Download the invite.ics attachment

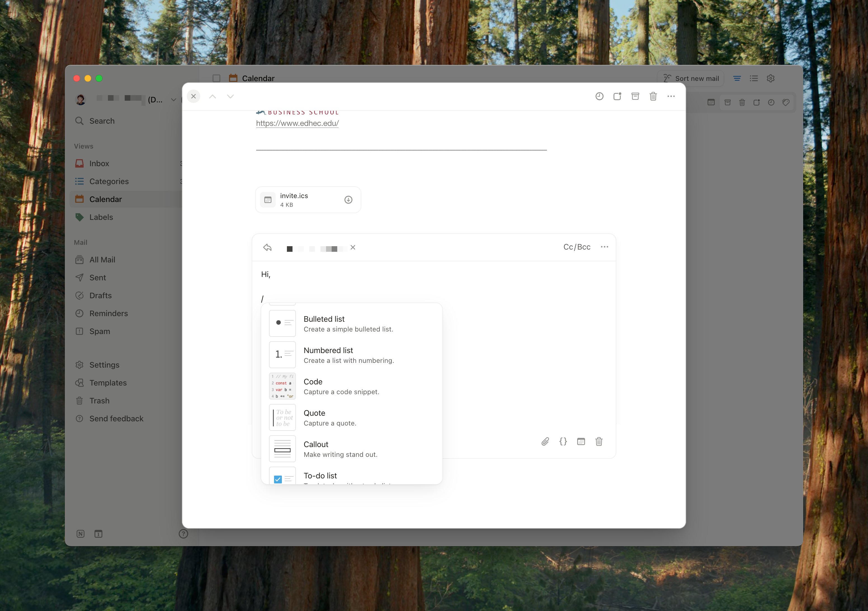point(348,200)
